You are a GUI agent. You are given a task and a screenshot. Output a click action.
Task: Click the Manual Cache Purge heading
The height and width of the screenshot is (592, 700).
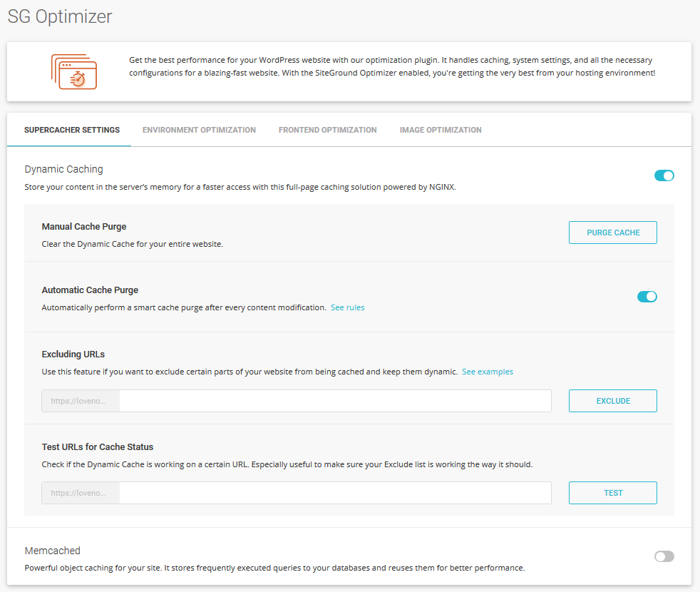pos(84,227)
